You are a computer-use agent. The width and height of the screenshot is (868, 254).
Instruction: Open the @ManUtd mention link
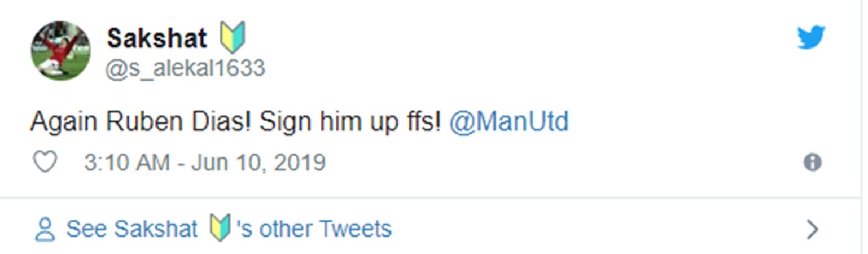(508, 122)
